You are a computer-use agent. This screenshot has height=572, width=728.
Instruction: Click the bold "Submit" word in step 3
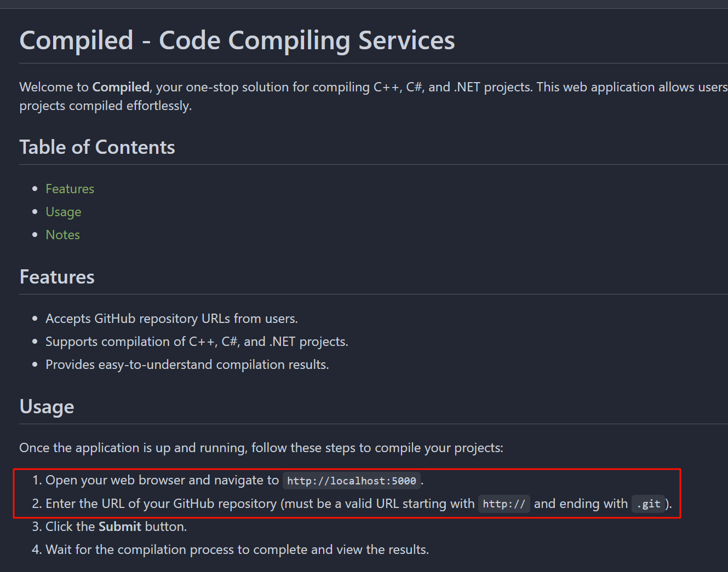[x=119, y=527]
